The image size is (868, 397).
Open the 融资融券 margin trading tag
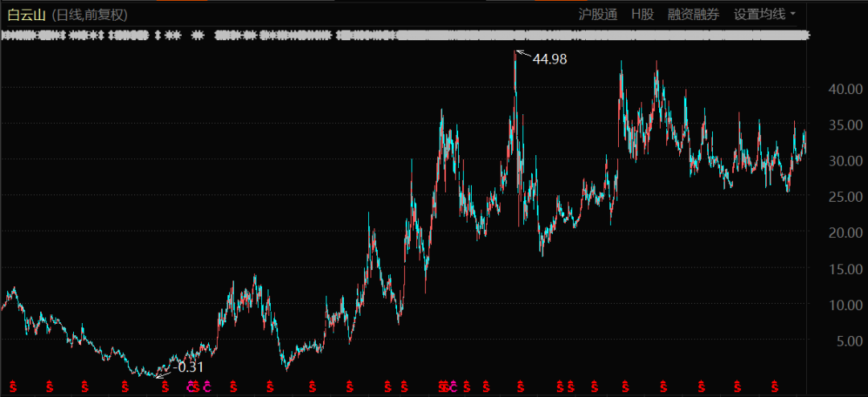click(x=694, y=14)
